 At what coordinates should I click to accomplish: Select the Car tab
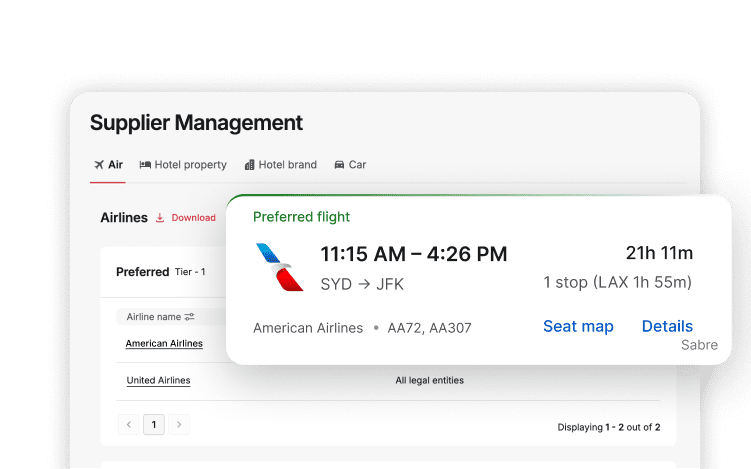[357, 165]
